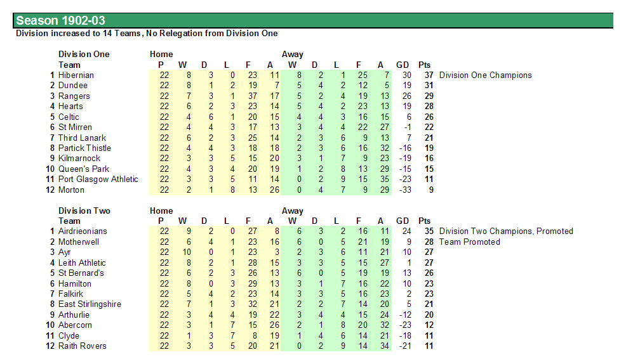Select St Bernard's team name

pyautogui.click(x=81, y=273)
